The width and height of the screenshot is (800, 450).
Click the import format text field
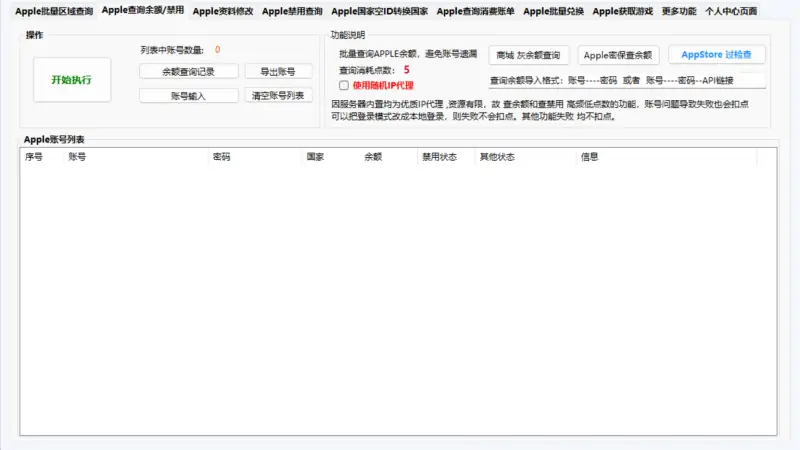click(x=627, y=80)
